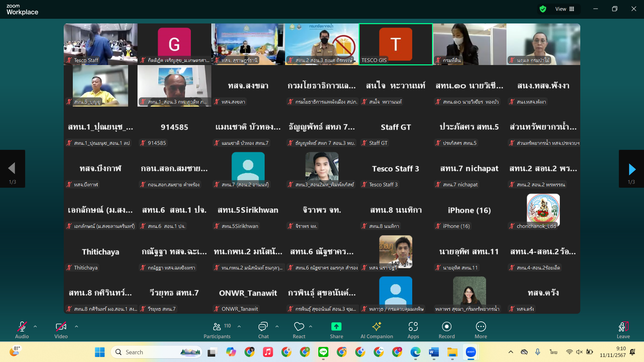
Task: Toggle the Participants panel
Action: point(217,330)
